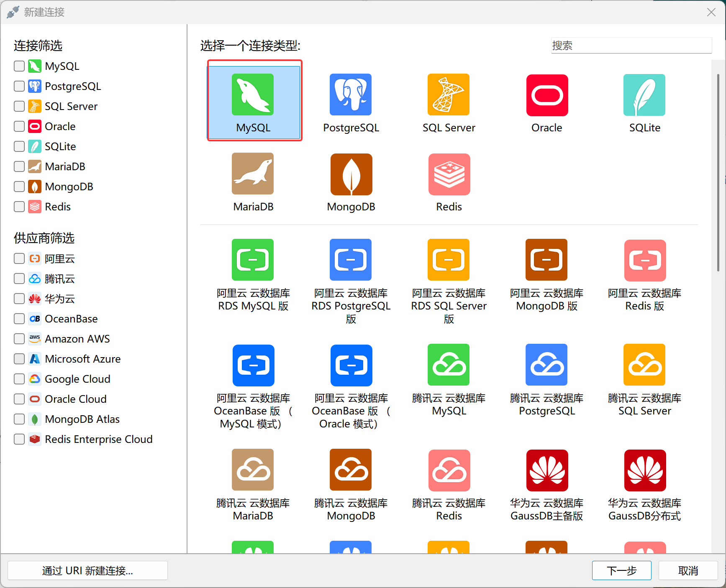
Task: Check the Google Cloud vendor filter
Action: click(19, 379)
